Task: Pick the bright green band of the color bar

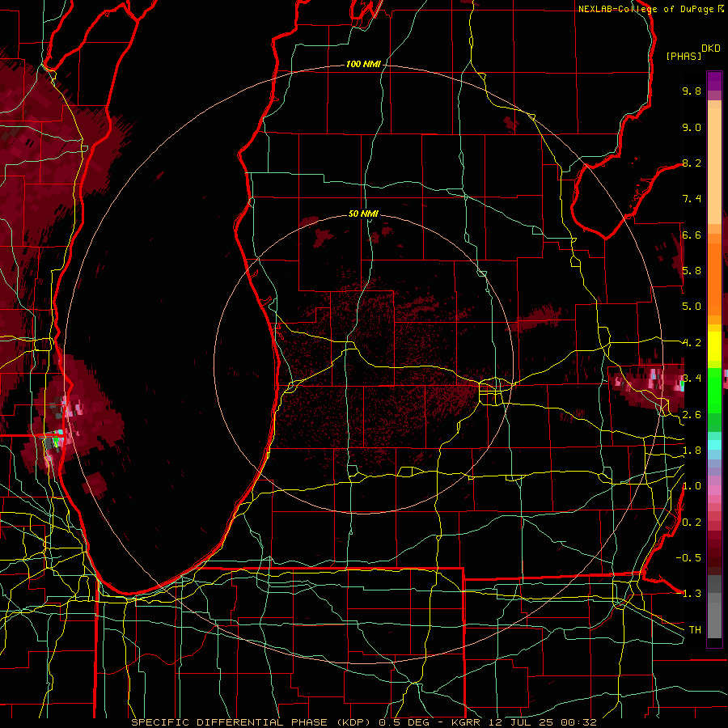Action: click(714, 390)
